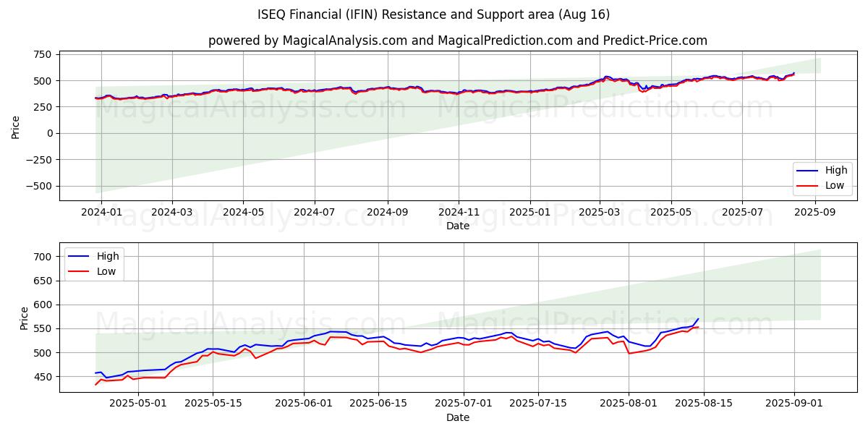Click the bottom chart x-axis label "2025-07-01"
Viewport: 868px width, 434px height.
464,404
